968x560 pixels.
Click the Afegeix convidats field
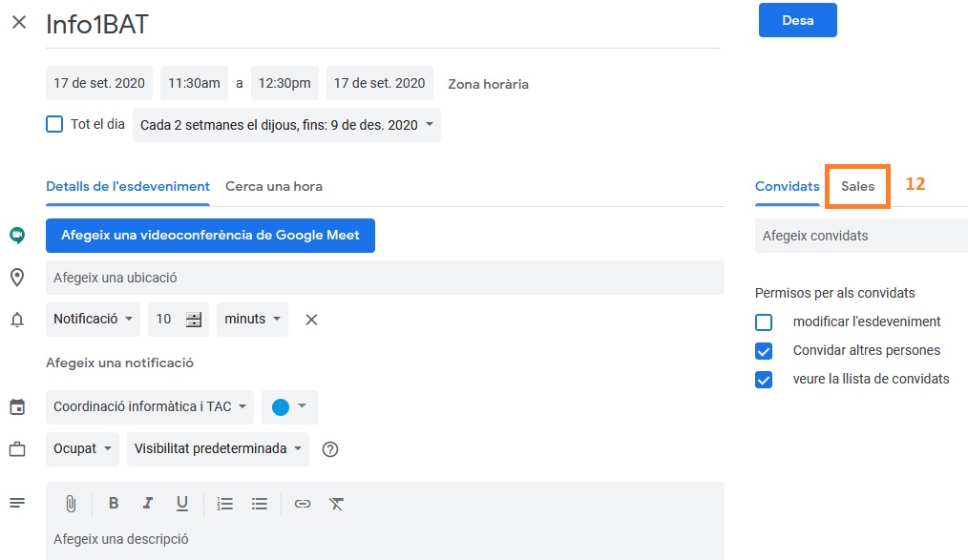pos(861,236)
